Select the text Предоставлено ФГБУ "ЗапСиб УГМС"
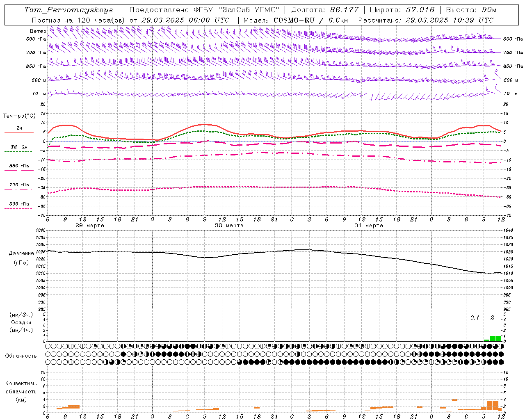The image size is (525, 420). tap(204, 10)
